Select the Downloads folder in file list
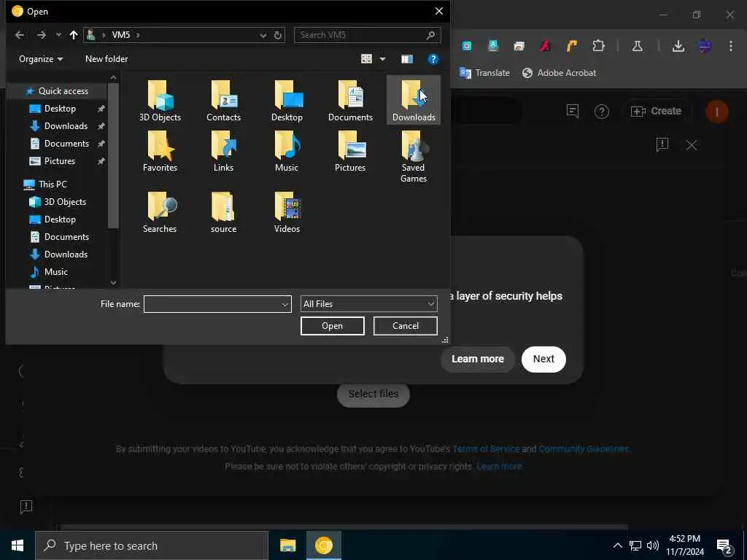The width and height of the screenshot is (747, 560). [414, 101]
